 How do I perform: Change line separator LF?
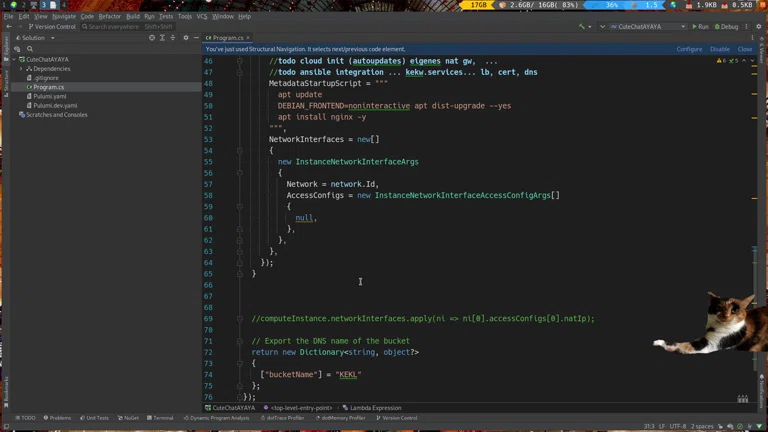point(662,426)
